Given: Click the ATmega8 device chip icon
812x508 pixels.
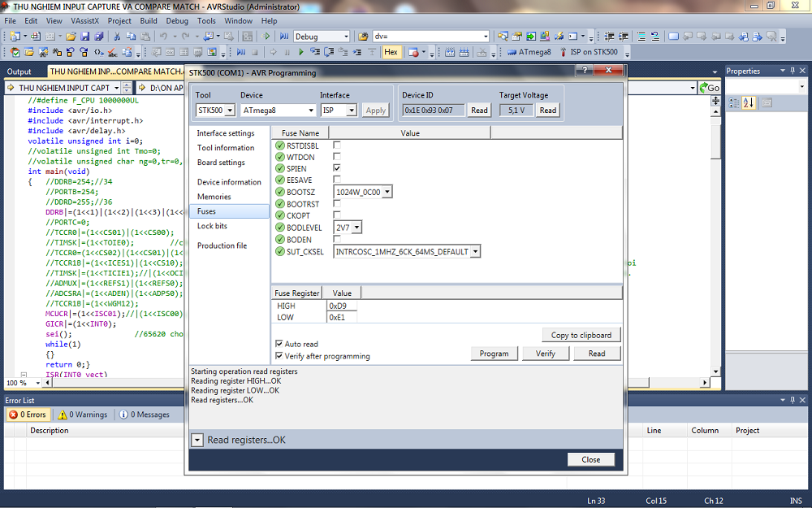Looking at the screenshot, I should [x=511, y=52].
